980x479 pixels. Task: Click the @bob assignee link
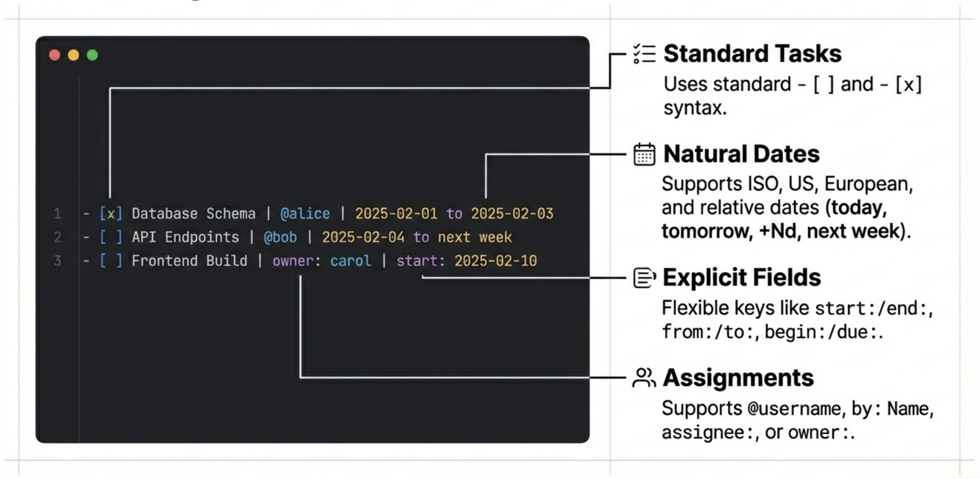tap(280, 237)
